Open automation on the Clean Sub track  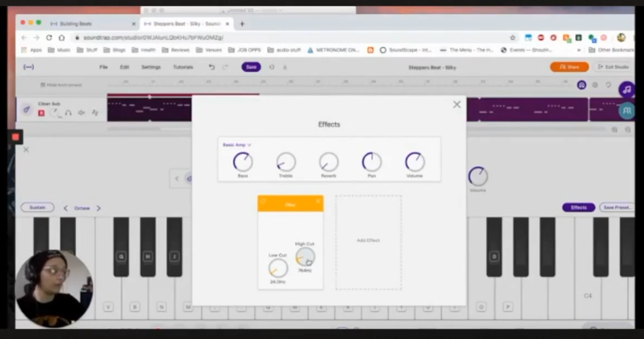tap(95, 113)
